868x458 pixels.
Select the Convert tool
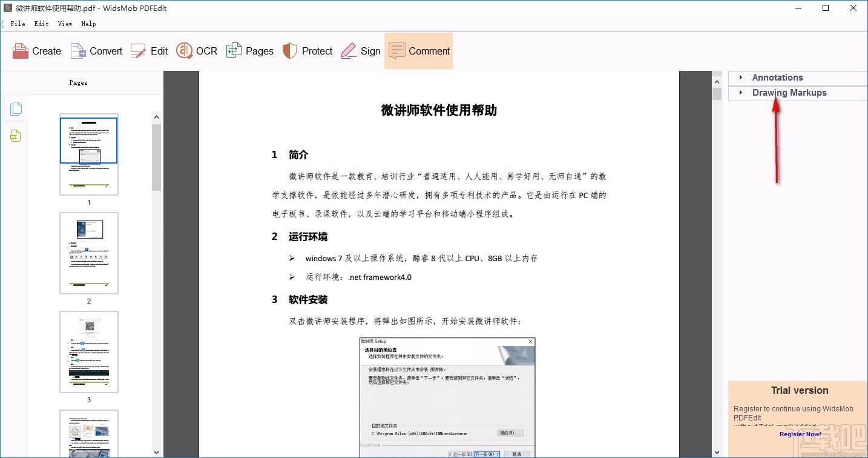96,51
